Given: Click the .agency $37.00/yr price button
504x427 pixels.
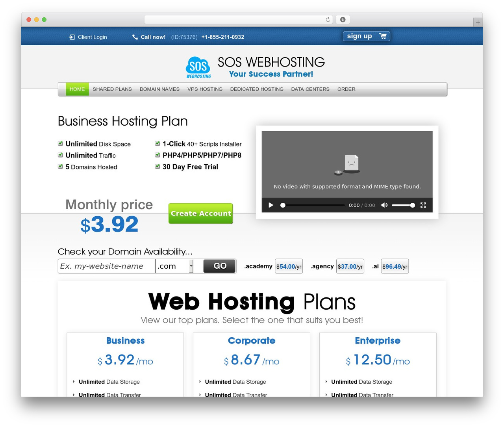Looking at the screenshot, I should tap(350, 266).
